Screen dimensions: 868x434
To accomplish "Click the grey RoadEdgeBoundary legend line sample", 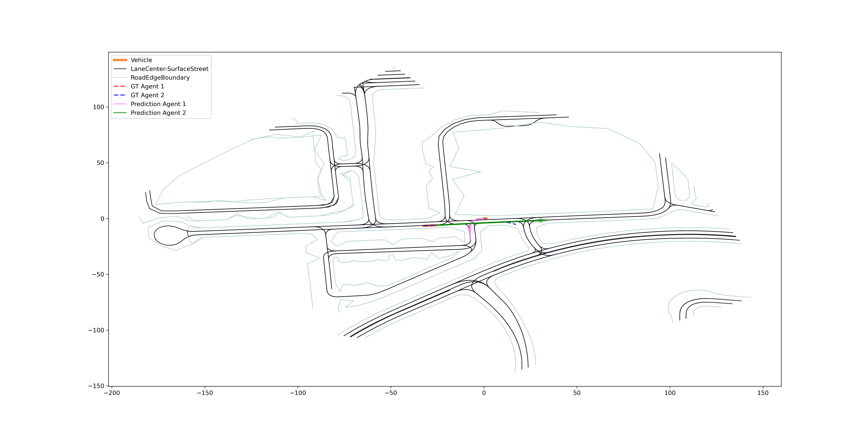I will 120,78.
